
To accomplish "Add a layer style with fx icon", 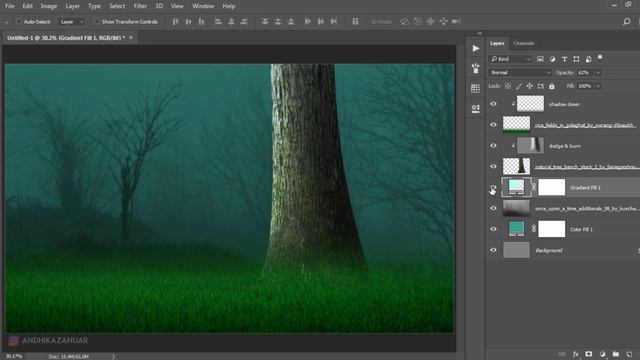I will click(576, 354).
